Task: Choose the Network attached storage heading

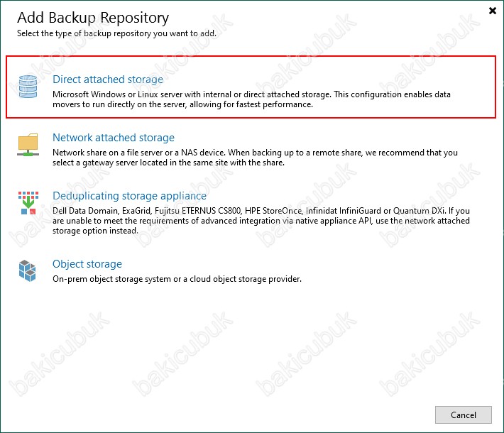Action: coord(113,138)
